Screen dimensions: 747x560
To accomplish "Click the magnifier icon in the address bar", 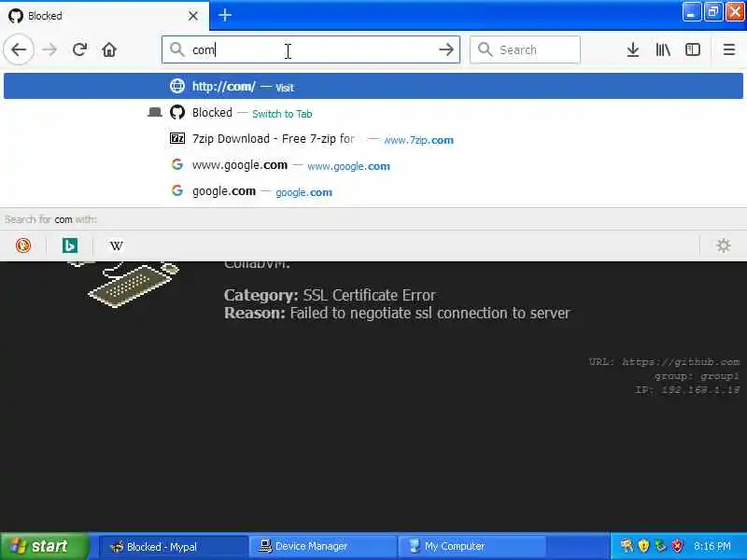I will 177,49.
